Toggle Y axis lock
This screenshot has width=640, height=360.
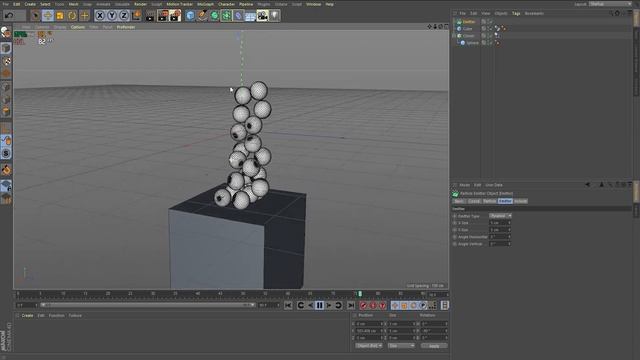(112, 16)
